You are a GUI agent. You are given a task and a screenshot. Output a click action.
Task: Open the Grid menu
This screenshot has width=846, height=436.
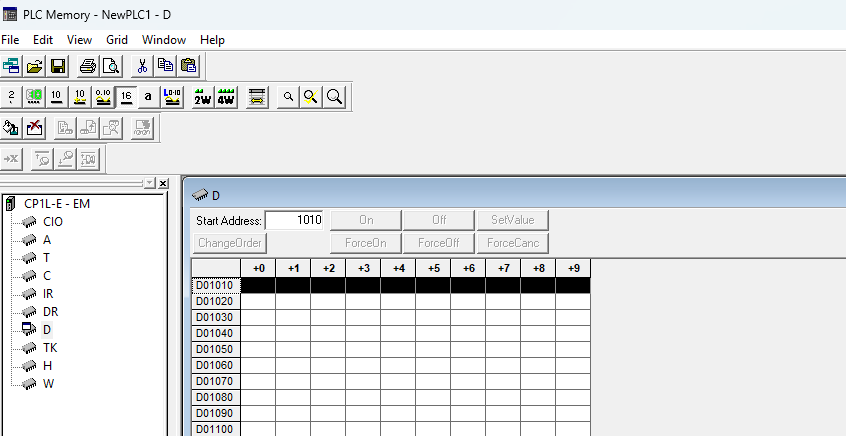coord(117,40)
